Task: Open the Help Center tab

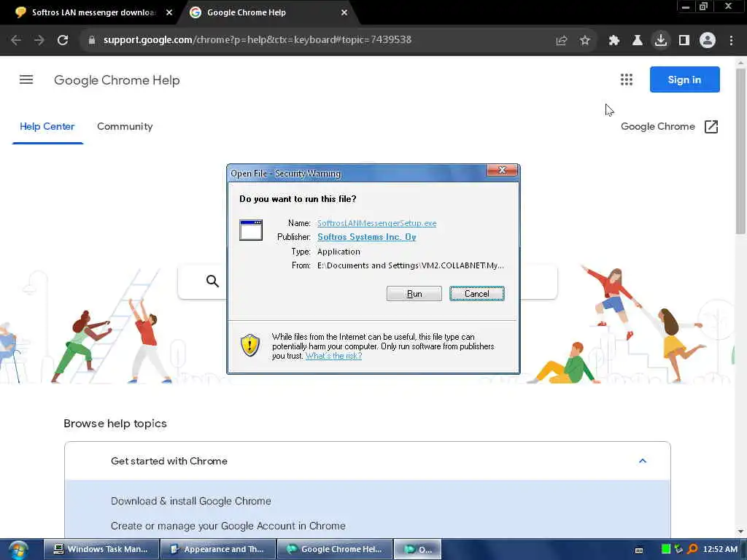Action: click(x=47, y=127)
